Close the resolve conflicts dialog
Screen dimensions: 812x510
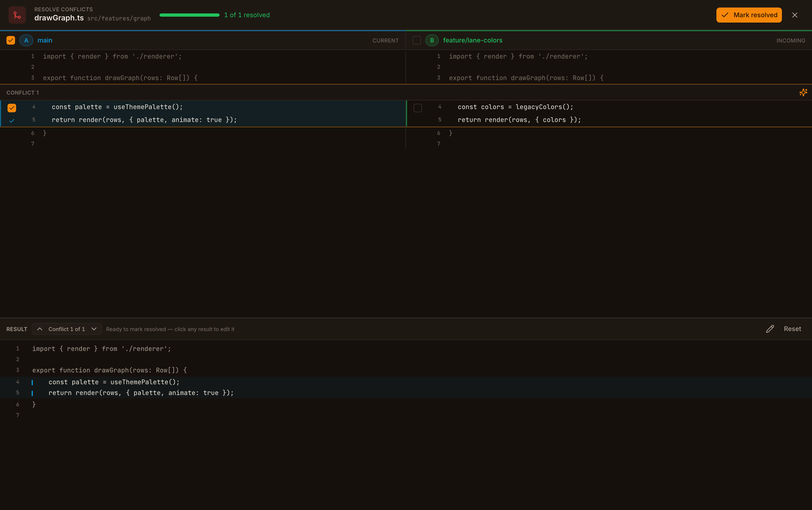(795, 15)
